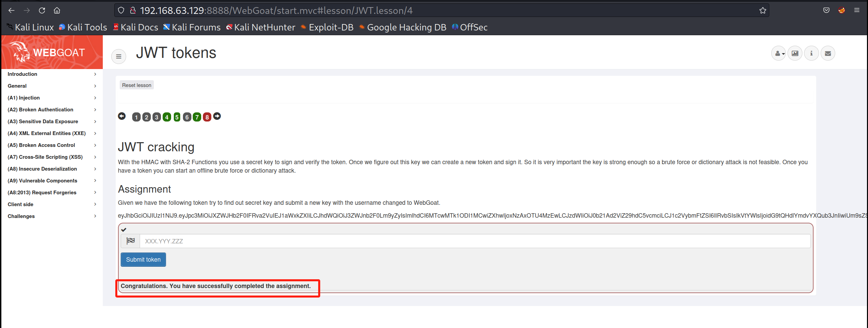Expand (A7) Cross-Site Scripting menu

click(52, 157)
